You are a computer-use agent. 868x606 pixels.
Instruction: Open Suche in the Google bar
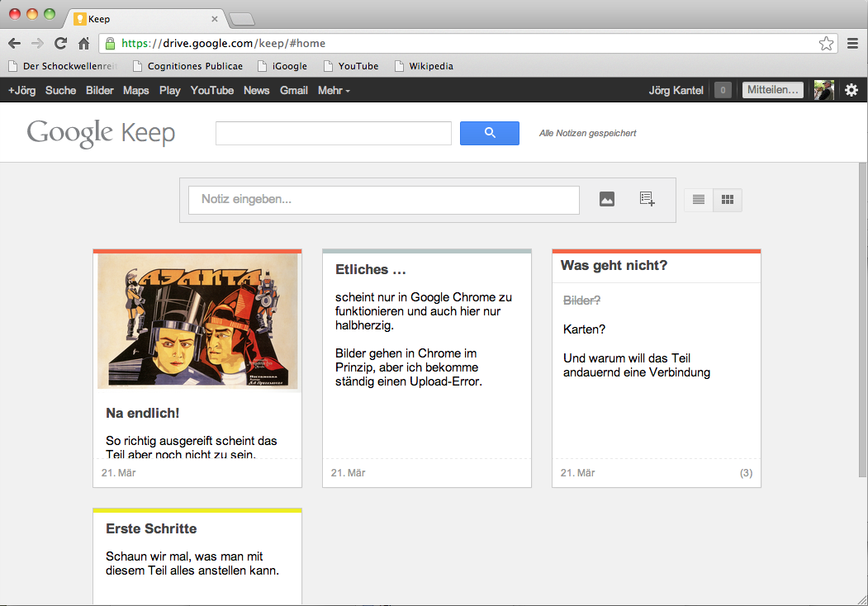point(60,90)
